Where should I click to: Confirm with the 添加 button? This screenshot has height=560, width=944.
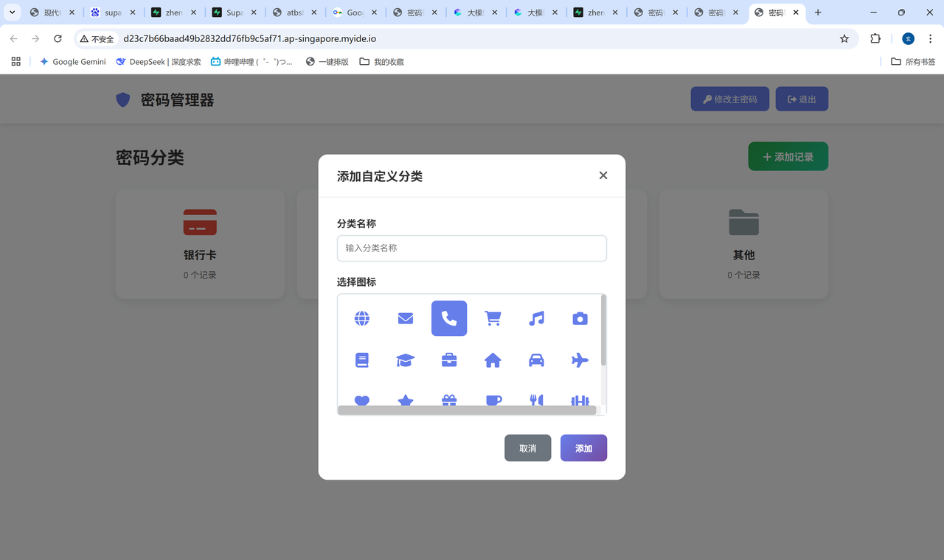(584, 448)
